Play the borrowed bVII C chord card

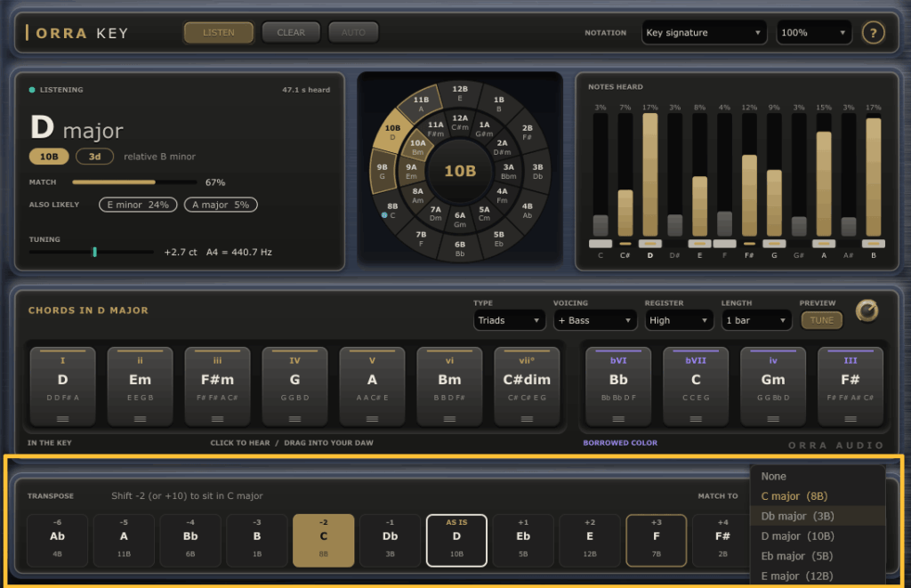(x=696, y=386)
